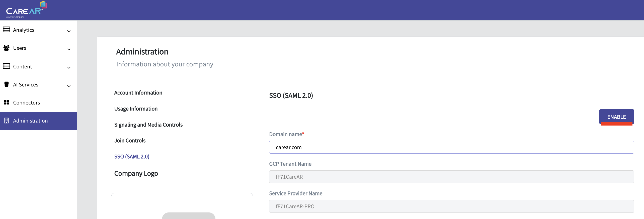Viewport: 644px width, 219px height.
Task: Click the AI Services chip icon
Action: [x=7, y=84]
